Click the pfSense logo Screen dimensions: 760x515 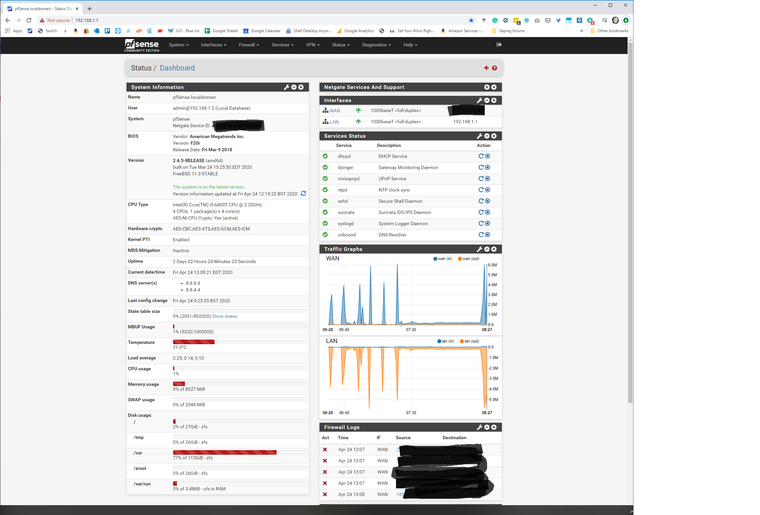tap(142, 45)
